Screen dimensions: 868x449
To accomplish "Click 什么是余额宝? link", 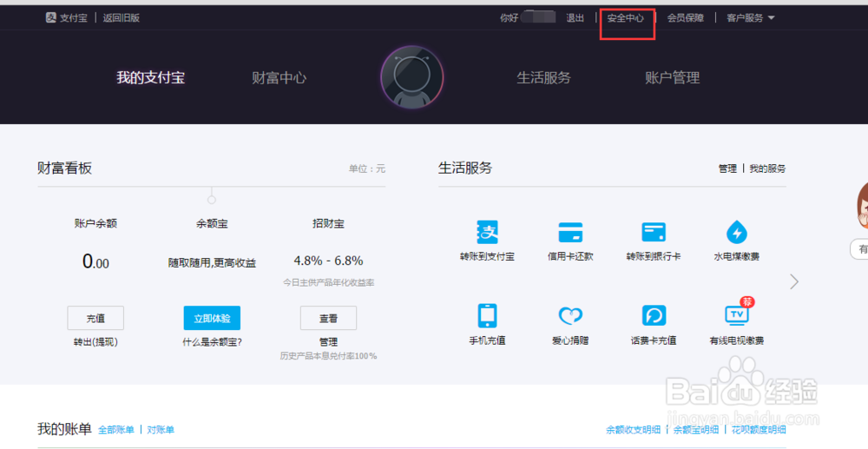I will [212, 342].
